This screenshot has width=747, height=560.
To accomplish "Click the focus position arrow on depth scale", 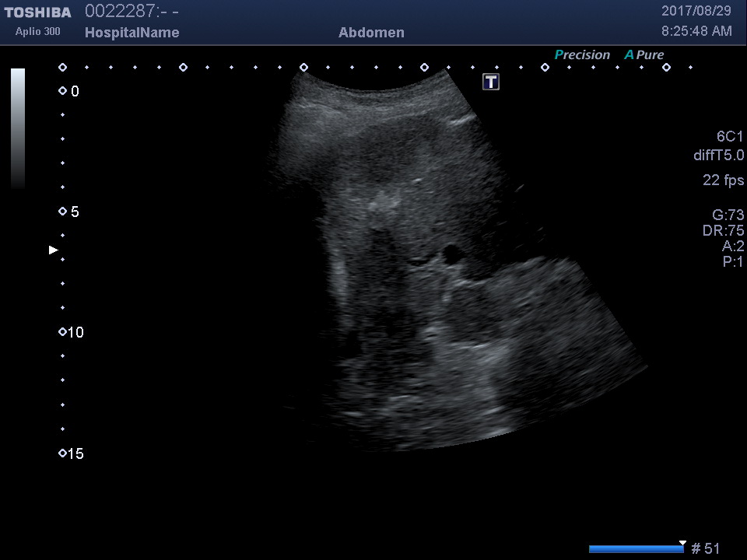I will click(54, 250).
